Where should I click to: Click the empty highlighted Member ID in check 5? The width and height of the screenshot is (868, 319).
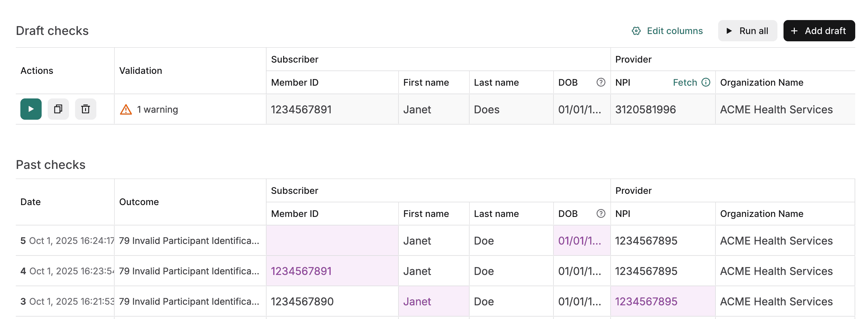pos(331,241)
